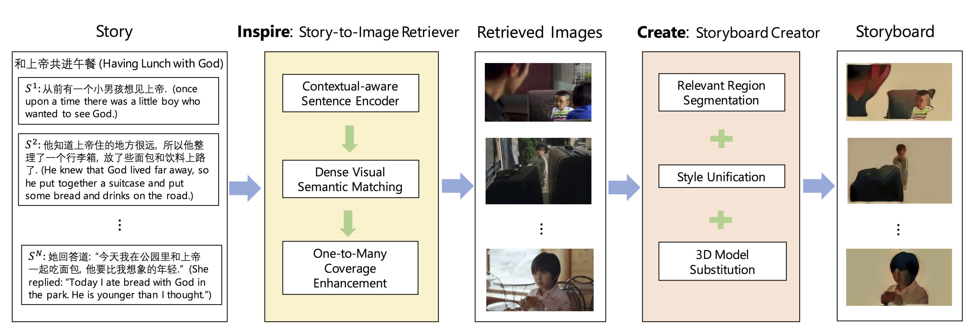This screenshot has width=980, height=336.
Task: Click the green plus above 3D Model Substitution
Action: (721, 220)
